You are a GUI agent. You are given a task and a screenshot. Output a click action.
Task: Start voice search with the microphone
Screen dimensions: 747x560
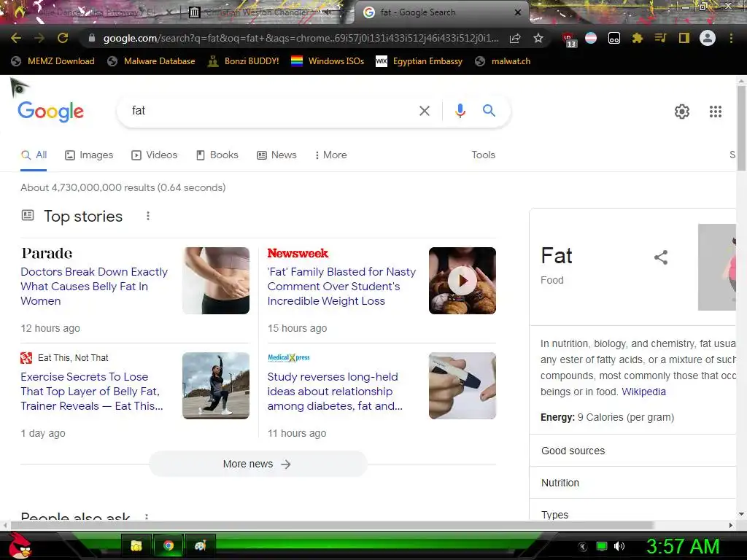[460, 111]
